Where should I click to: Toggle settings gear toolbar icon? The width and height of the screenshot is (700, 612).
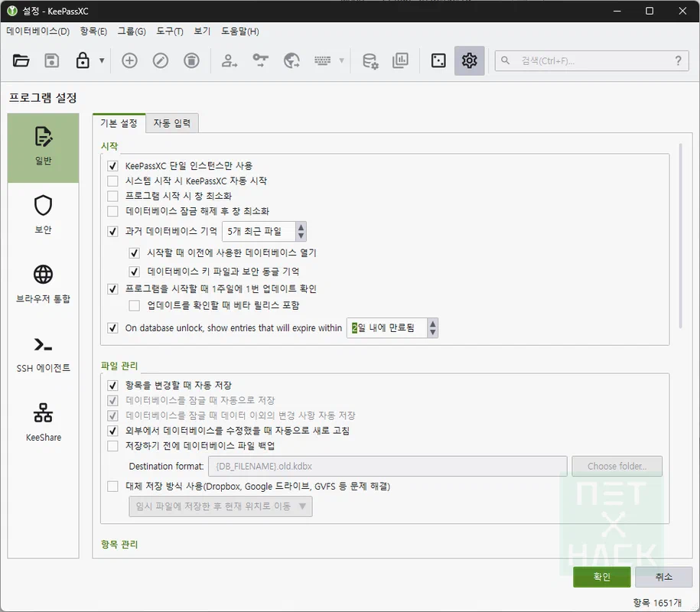pyautogui.click(x=470, y=60)
